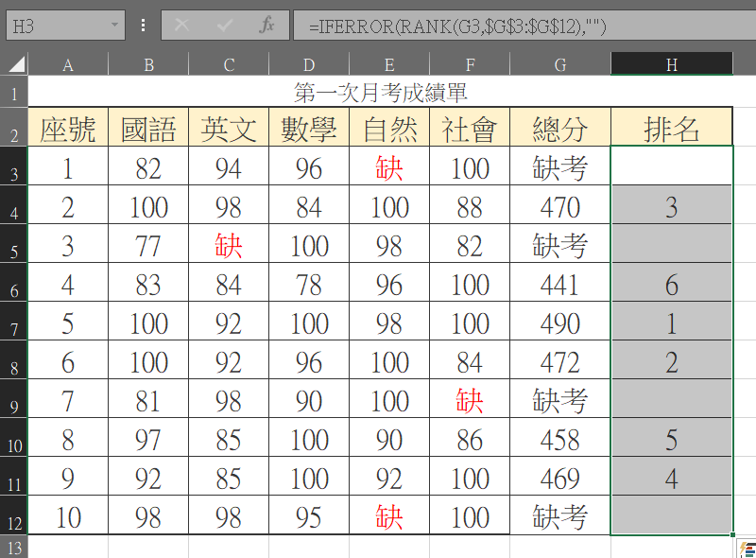756x558 pixels.
Task: Select row 7 header
Action: tap(14, 321)
